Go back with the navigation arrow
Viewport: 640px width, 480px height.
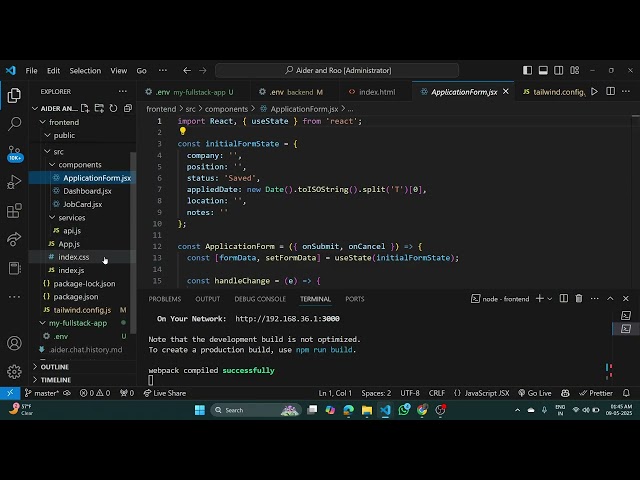click(x=187, y=71)
